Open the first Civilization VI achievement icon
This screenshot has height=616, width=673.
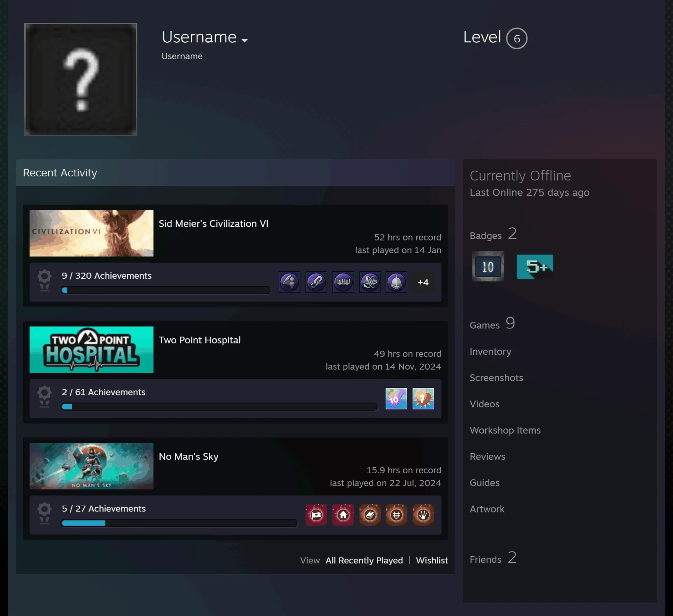coord(289,282)
